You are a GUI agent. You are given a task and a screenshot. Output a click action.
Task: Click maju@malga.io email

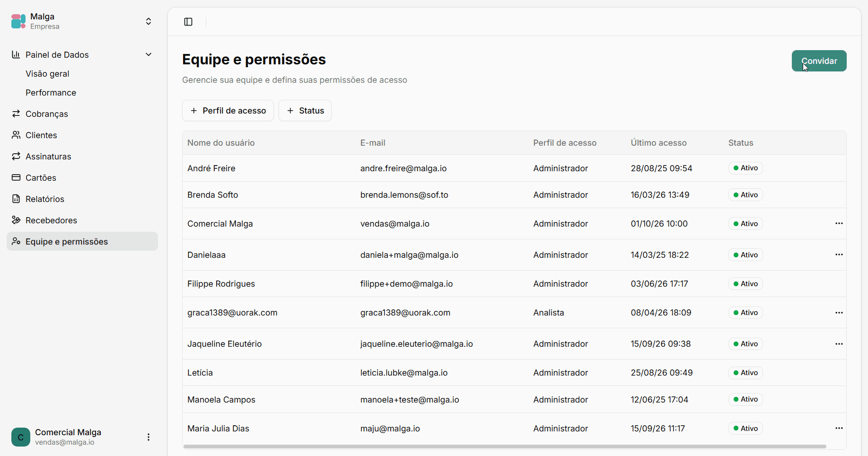click(390, 429)
